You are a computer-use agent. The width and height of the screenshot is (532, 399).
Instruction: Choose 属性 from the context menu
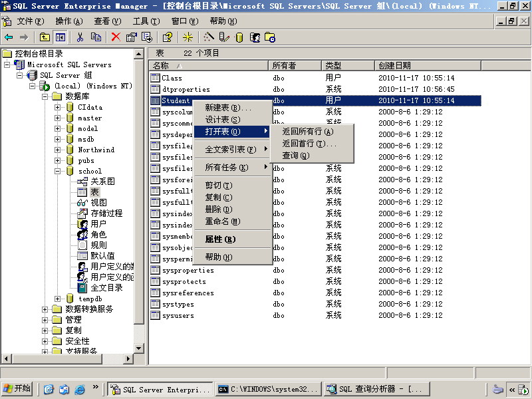click(233, 239)
